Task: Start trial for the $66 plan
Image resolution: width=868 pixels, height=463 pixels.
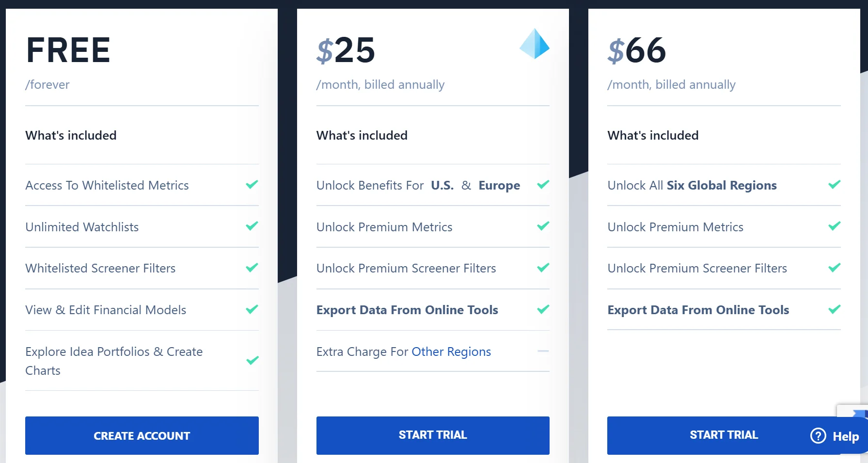Action: pos(723,435)
